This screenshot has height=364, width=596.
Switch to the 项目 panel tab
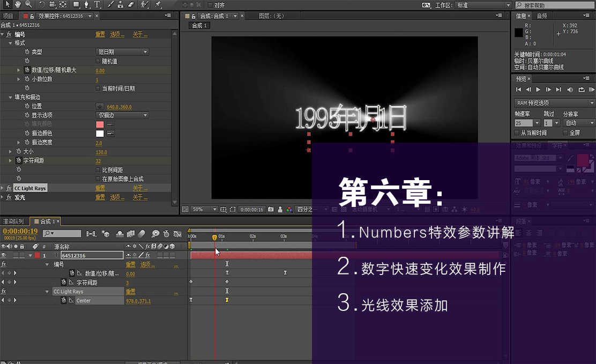coord(8,16)
